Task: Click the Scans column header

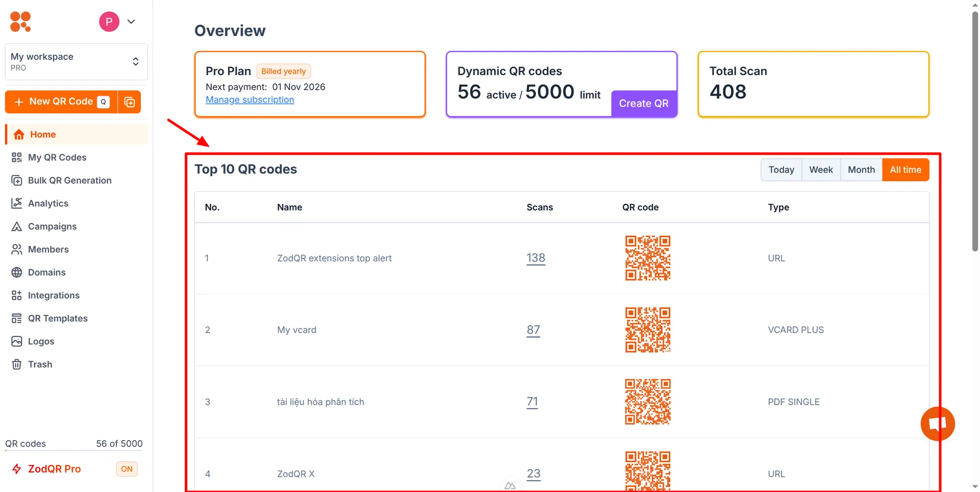Action: click(x=540, y=207)
